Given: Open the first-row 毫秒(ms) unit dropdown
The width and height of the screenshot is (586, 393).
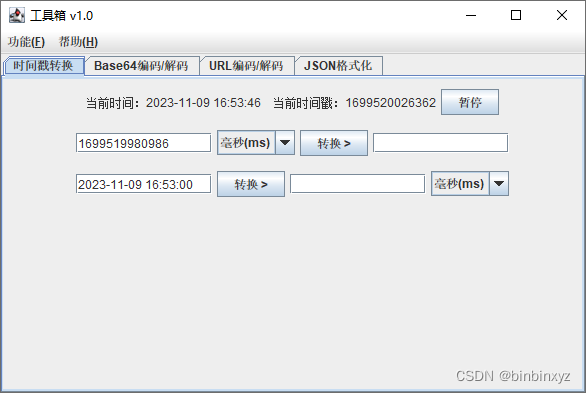Looking at the screenshot, I should click(x=256, y=142).
